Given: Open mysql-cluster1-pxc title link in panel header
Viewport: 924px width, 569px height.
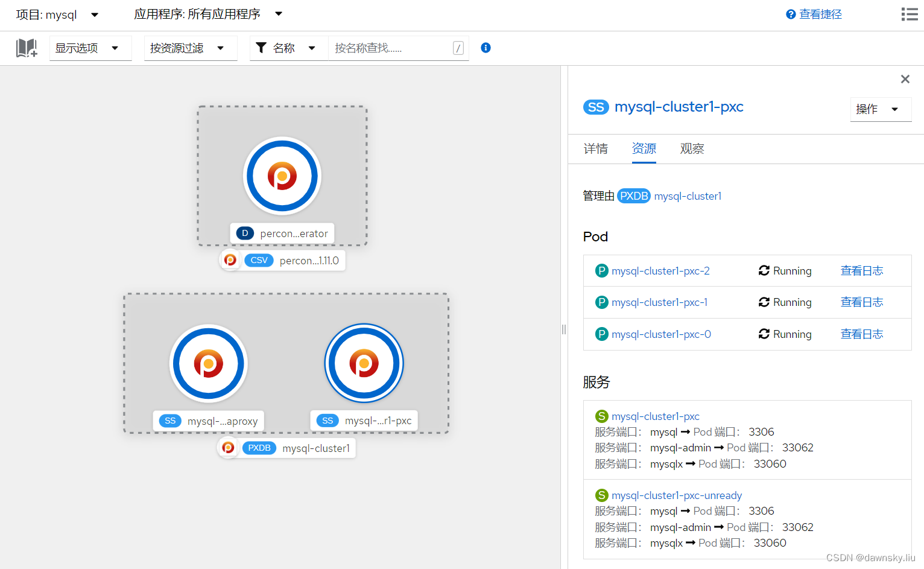Looking at the screenshot, I should click(x=679, y=107).
